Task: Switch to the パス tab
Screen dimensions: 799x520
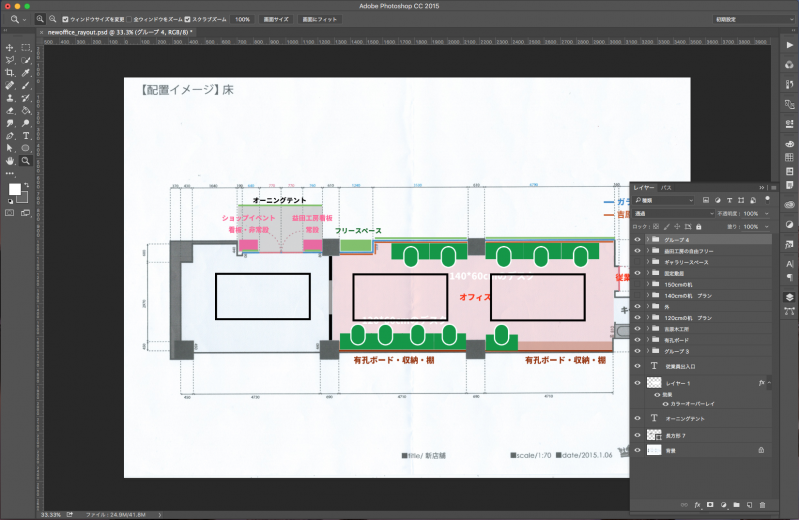Action: [x=666, y=188]
